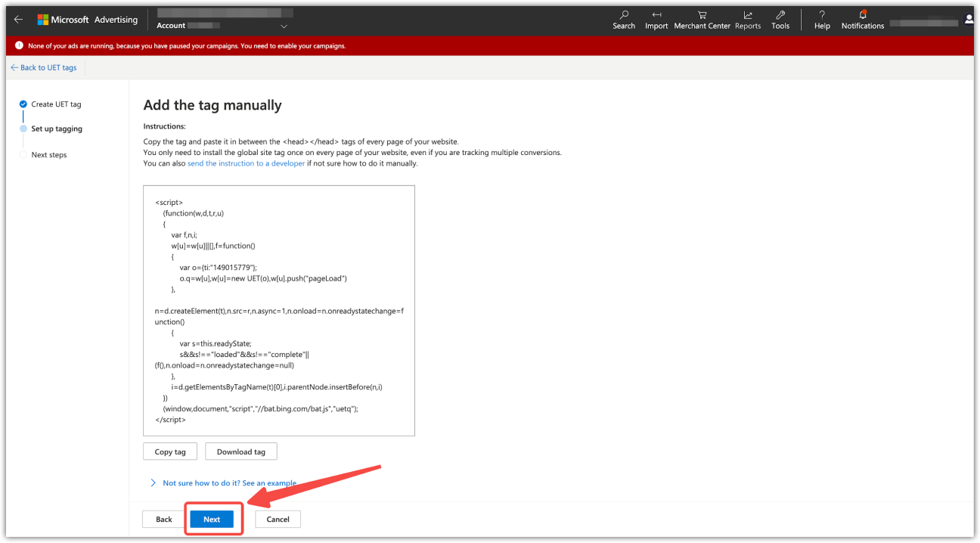Open send the instruction to a developer link
Screen dimensions: 980x543
click(x=247, y=163)
